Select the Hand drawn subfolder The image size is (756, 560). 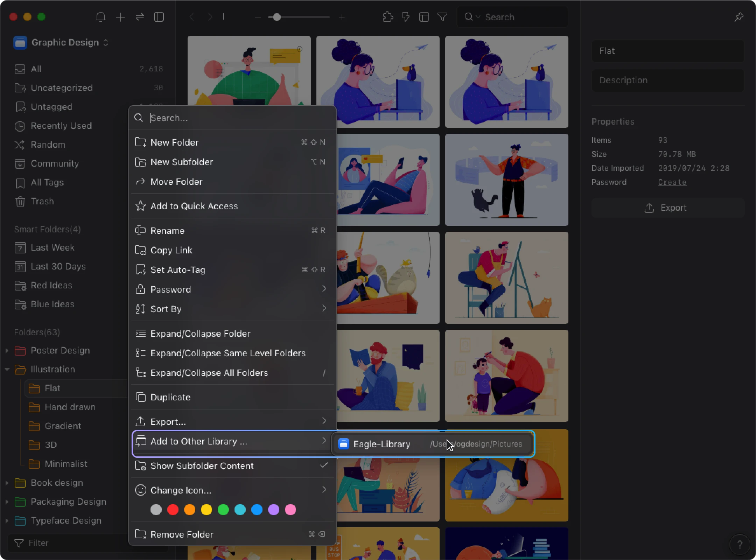pos(76,407)
